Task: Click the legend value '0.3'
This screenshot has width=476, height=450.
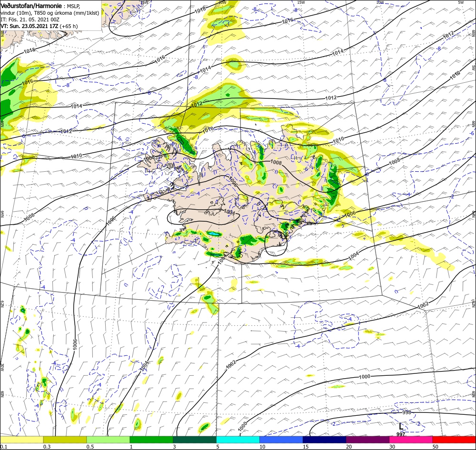Action: (x=47, y=447)
